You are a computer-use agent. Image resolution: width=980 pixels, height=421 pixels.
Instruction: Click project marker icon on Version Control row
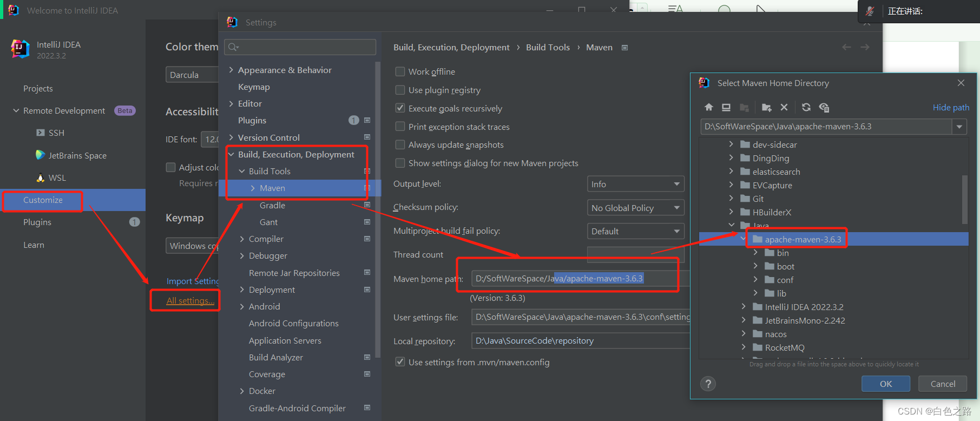(367, 137)
